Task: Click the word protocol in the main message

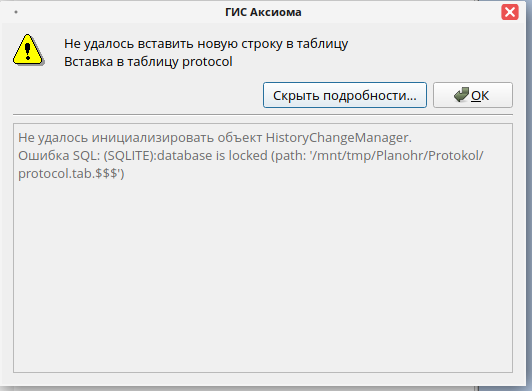Action: point(207,62)
